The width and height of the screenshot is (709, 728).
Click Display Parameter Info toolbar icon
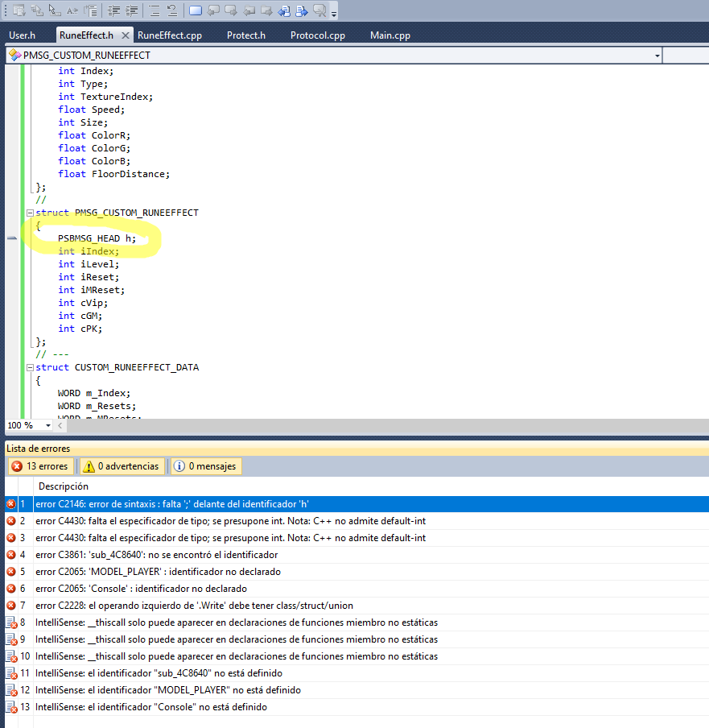(37, 10)
